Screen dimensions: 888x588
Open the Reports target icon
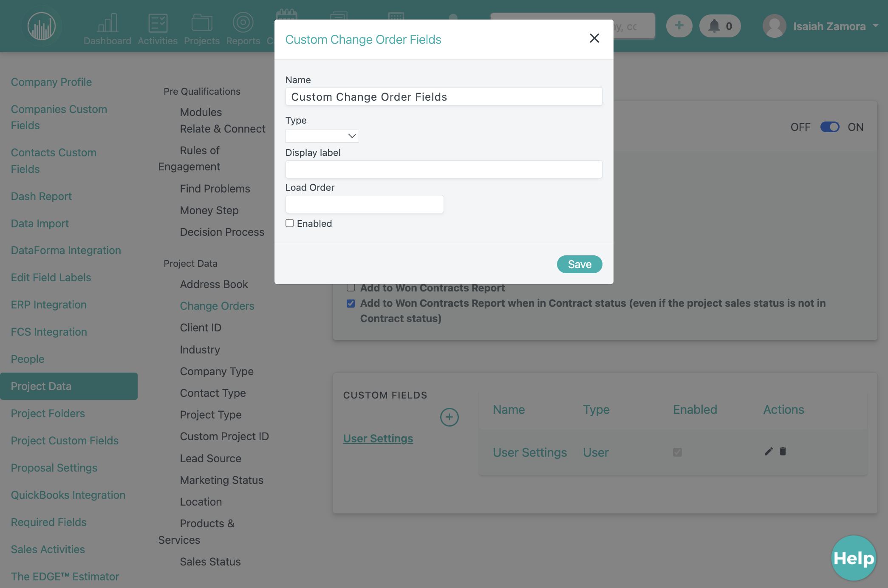243,23
